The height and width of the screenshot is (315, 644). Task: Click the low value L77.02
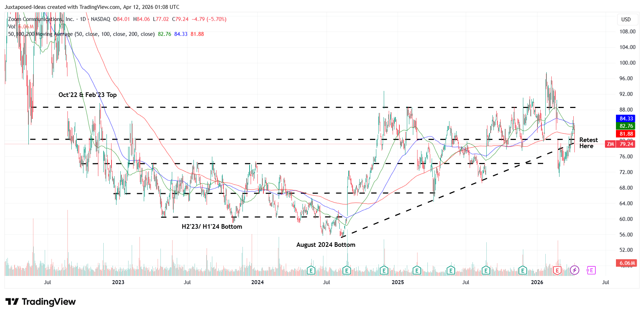(161, 19)
